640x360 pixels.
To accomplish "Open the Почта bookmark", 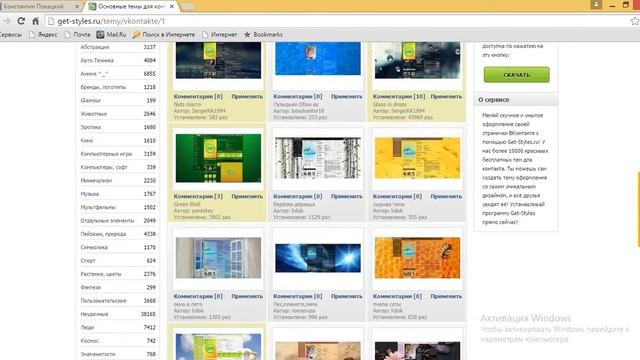I will (77, 35).
